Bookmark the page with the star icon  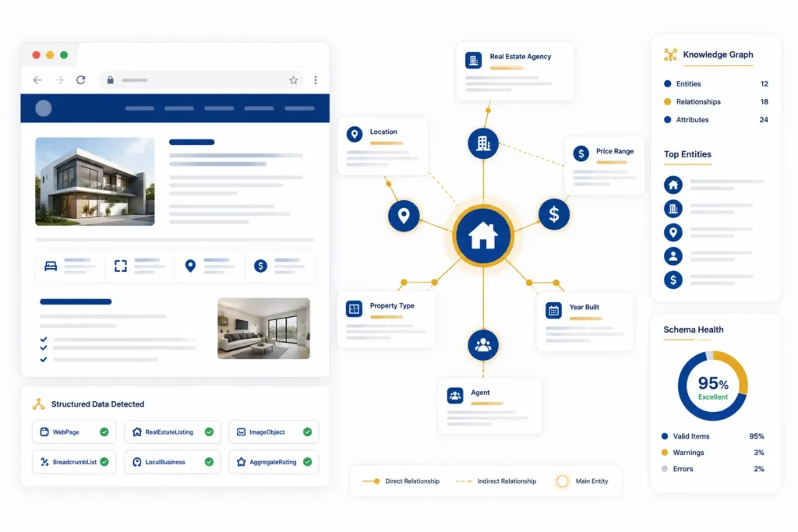[x=294, y=80]
